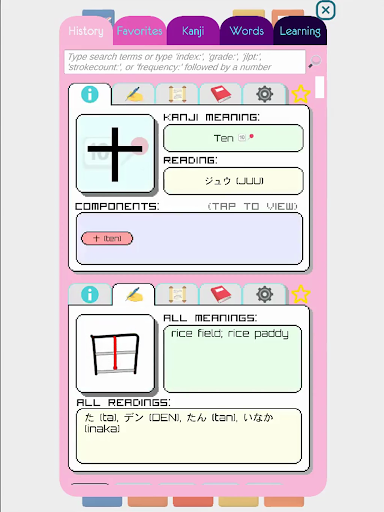Open the info tab on the Ten kanji card
Image resolution: width=384 pixels, height=512 pixels.
coord(90,94)
